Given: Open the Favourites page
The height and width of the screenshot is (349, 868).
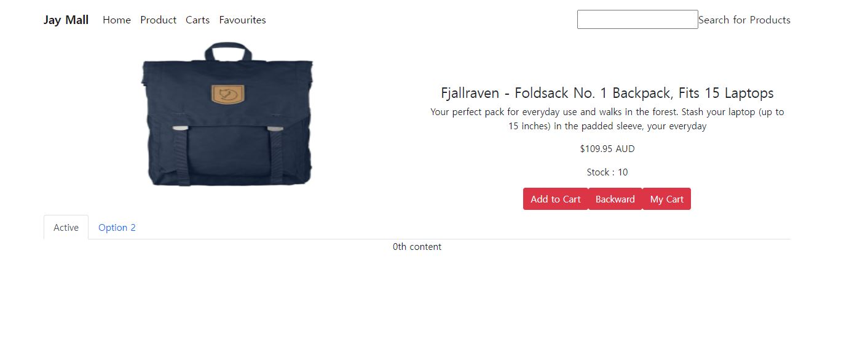Looking at the screenshot, I should [x=242, y=20].
